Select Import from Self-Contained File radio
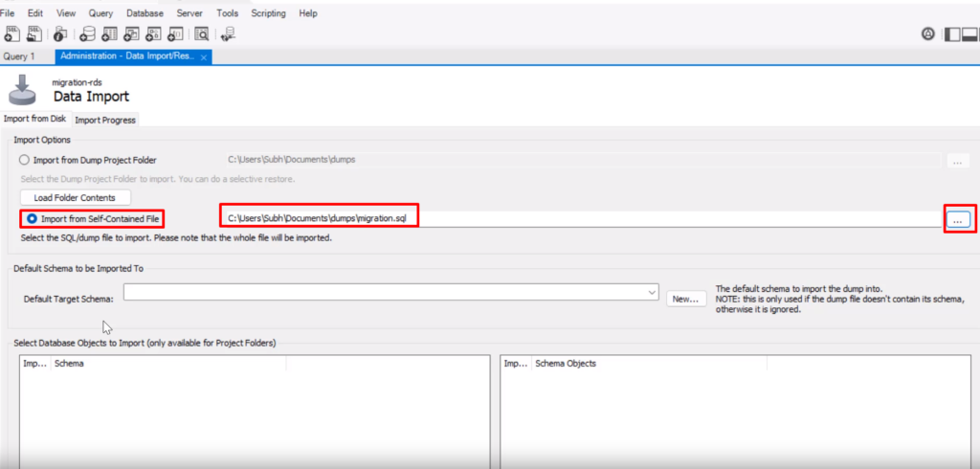 coord(32,219)
